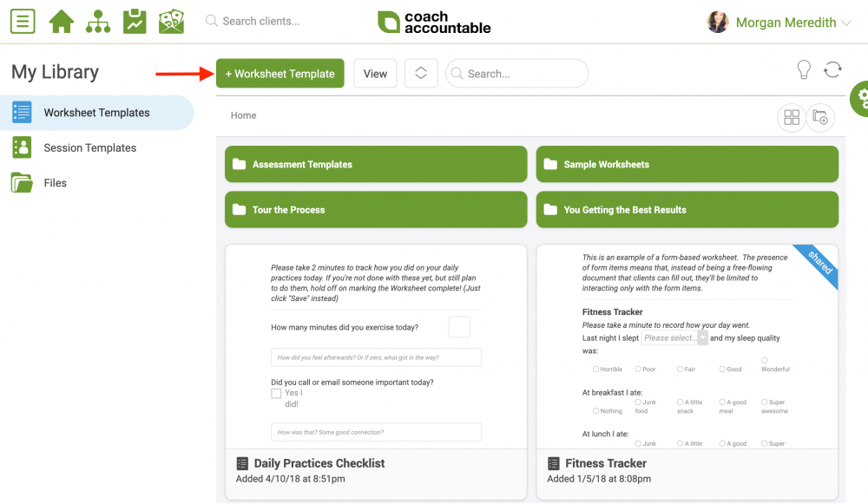Click the lightbulb tips icon

804,69
